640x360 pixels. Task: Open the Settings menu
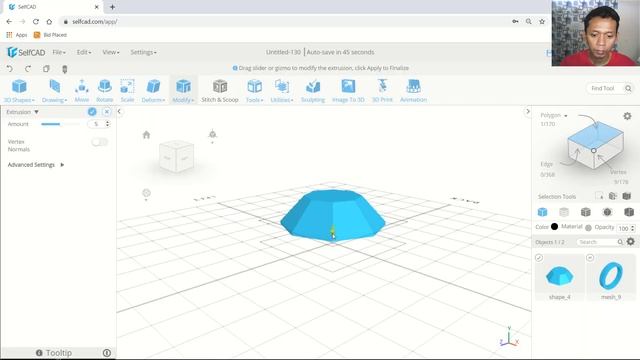pyautogui.click(x=143, y=52)
